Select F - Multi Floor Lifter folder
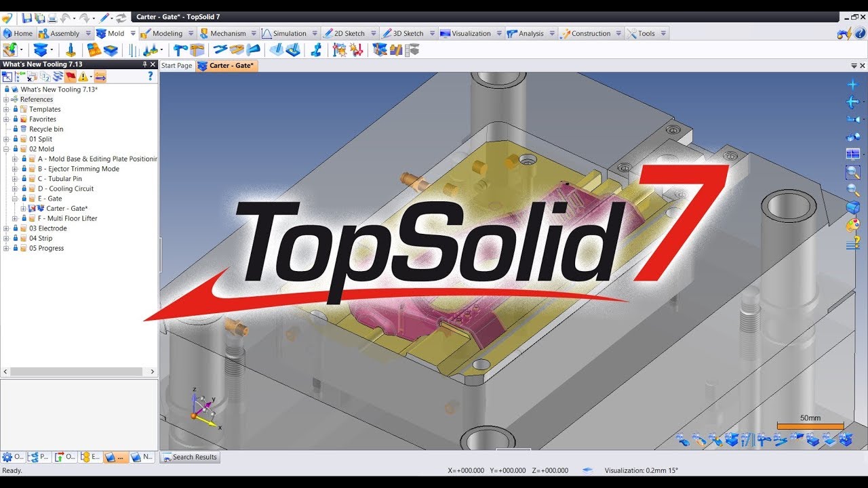The height and width of the screenshot is (488, 868). [x=68, y=218]
